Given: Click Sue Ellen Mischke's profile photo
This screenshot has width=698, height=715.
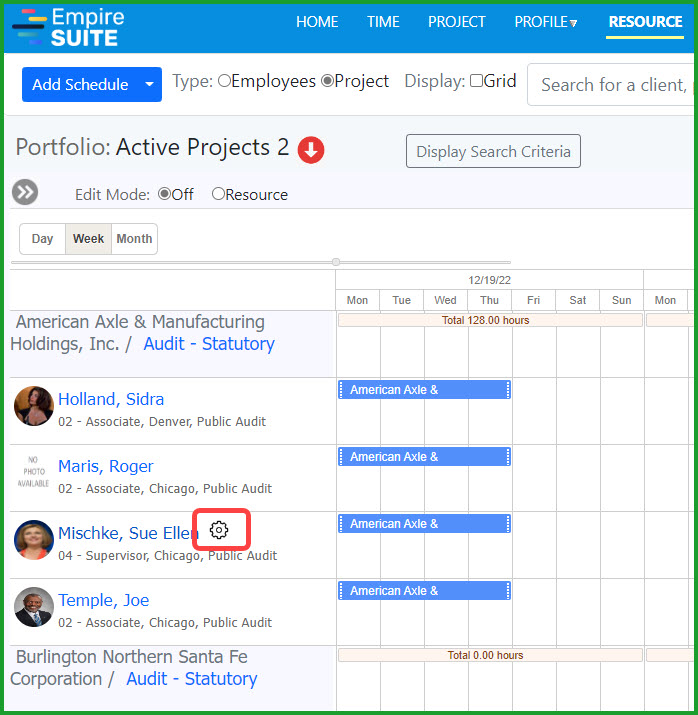Looking at the screenshot, I should pos(34,540).
